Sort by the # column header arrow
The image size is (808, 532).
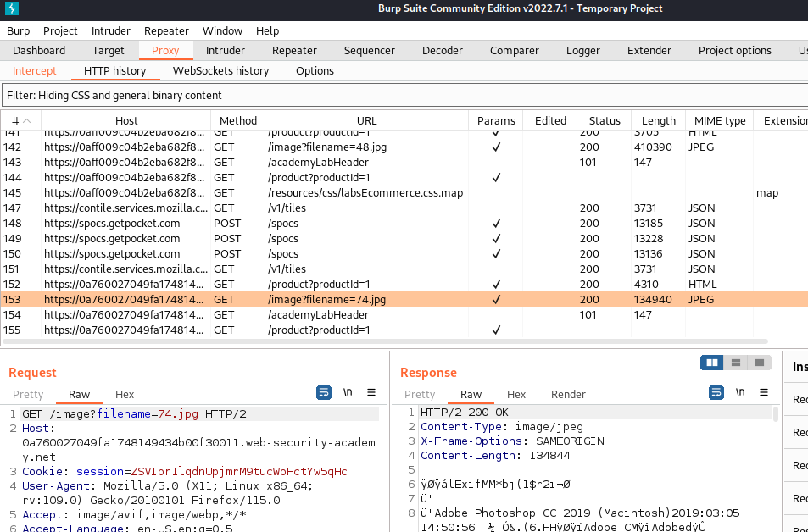point(27,120)
